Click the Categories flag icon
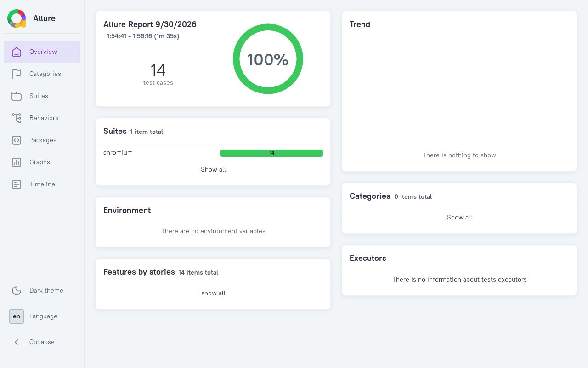The width and height of the screenshot is (588, 368). tap(17, 74)
